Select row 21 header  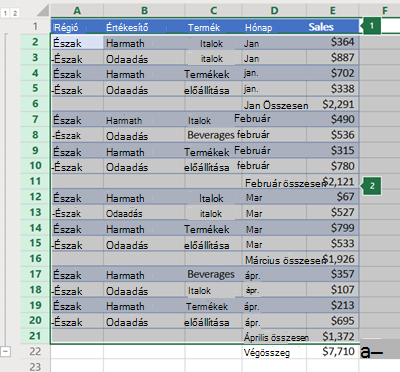(35, 336)
